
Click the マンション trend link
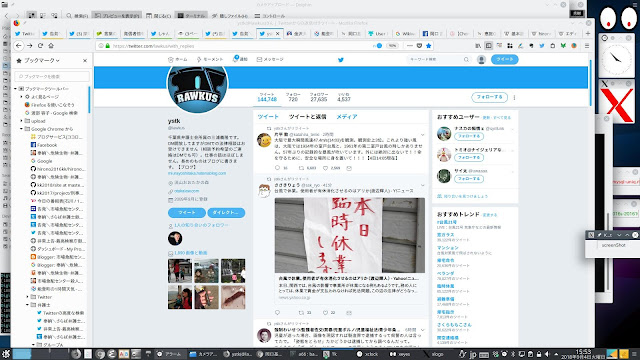click(x=447, y=248)
